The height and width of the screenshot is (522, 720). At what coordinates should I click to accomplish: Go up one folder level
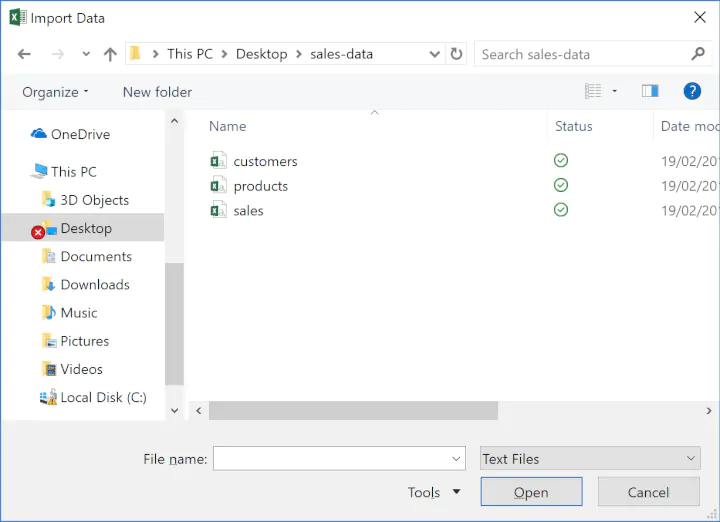point(110,54)
